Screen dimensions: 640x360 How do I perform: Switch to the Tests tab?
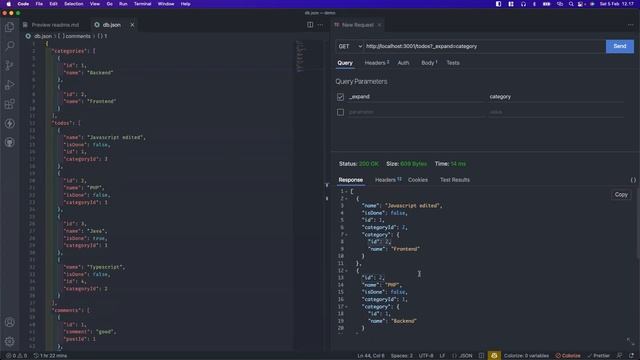click(453, 63)
